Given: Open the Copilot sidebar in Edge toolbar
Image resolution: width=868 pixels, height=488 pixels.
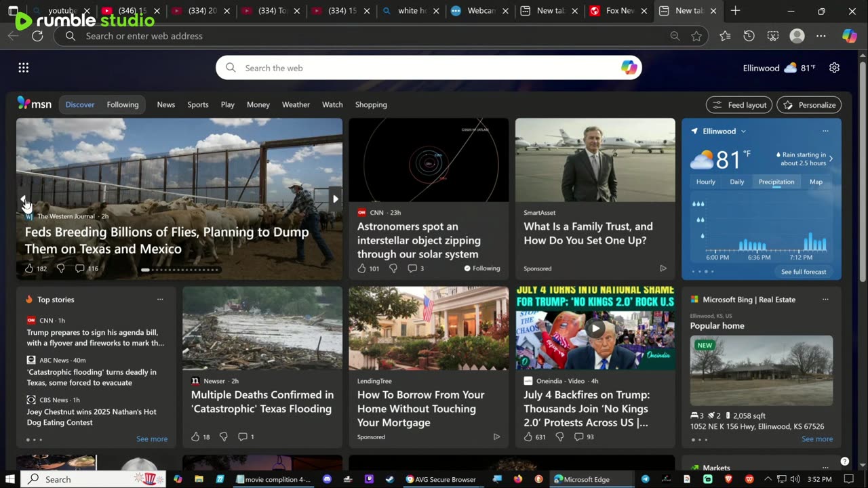Looking at the screenshot, I should coord(850,36).
